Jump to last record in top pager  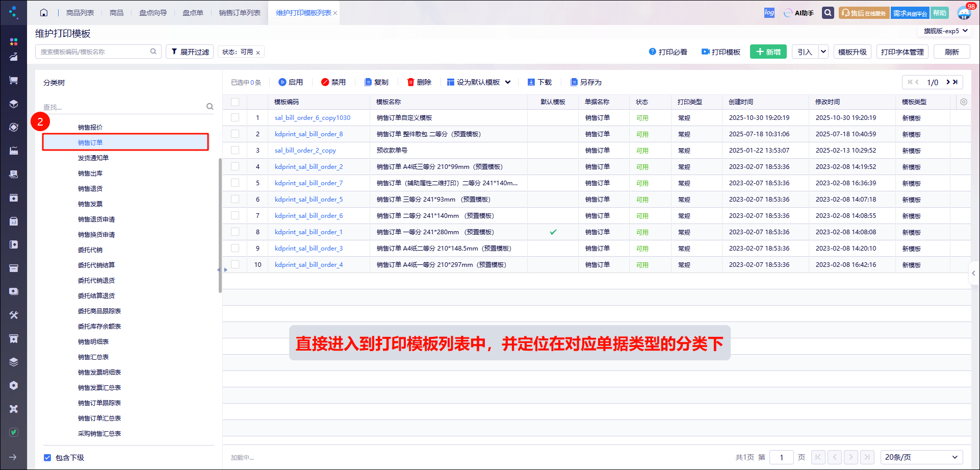[955, 82]
